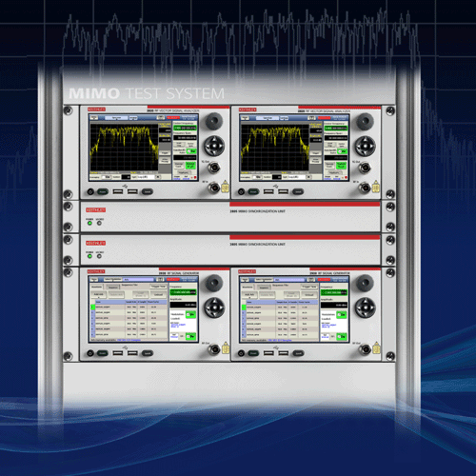The height and width of the screenshot is (476, 476).
Task: Tap the dark oval button on left analyzer
Action: (x=148, y=191)
